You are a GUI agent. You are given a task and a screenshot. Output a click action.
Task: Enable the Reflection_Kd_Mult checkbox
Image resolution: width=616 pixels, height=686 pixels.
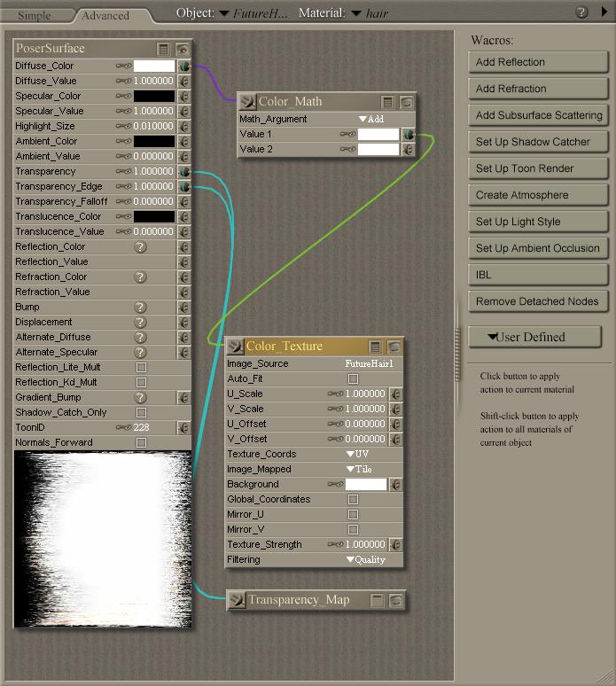point(141,383)
